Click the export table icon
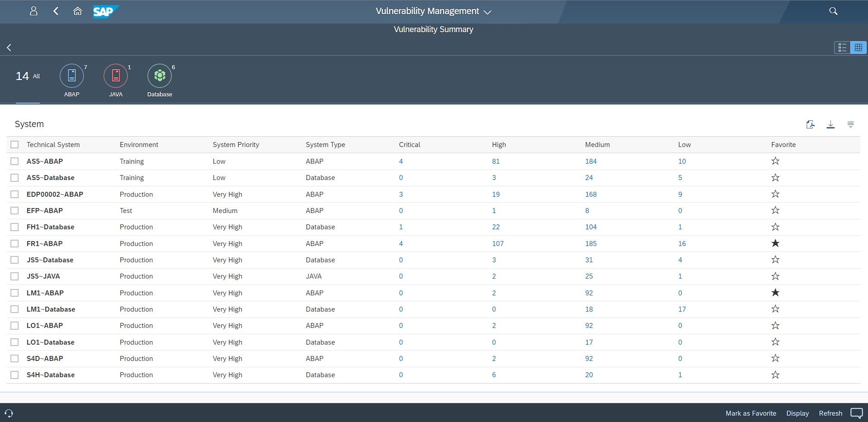 pyautogui.click(x=810, y=124)
